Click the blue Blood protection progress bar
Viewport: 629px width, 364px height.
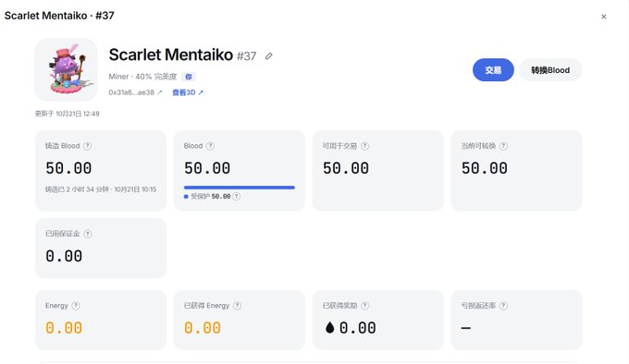(240, 188)
